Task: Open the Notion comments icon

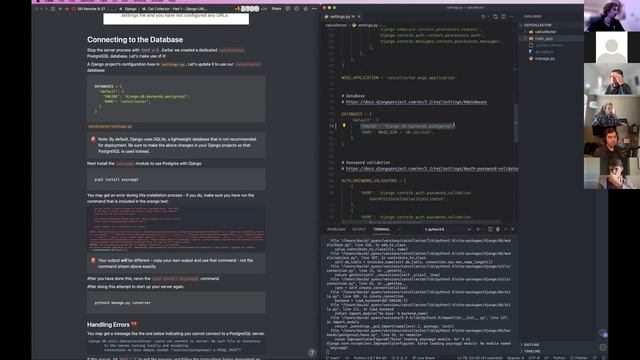Action: click(x=288, y=9)
